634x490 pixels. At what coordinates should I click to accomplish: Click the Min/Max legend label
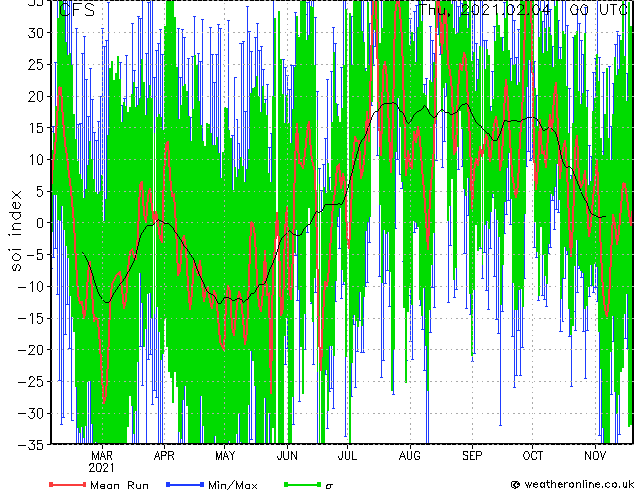coord(233,485)
